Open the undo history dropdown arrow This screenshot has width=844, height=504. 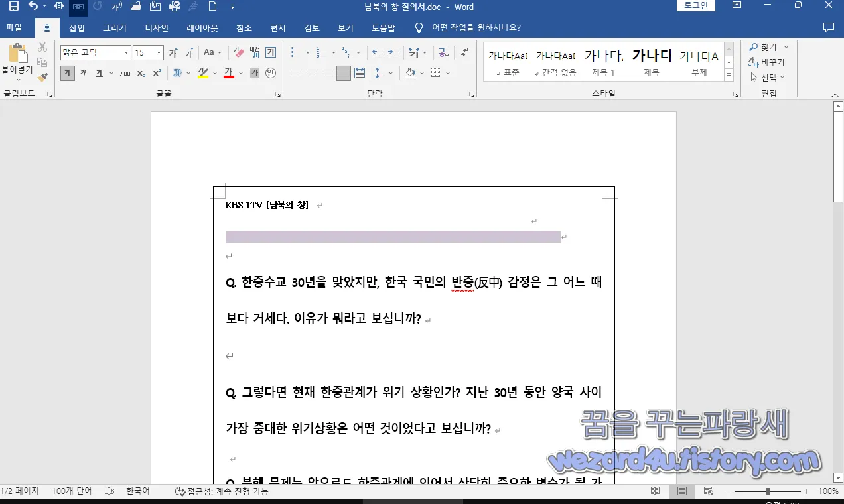tap(44, 7)
